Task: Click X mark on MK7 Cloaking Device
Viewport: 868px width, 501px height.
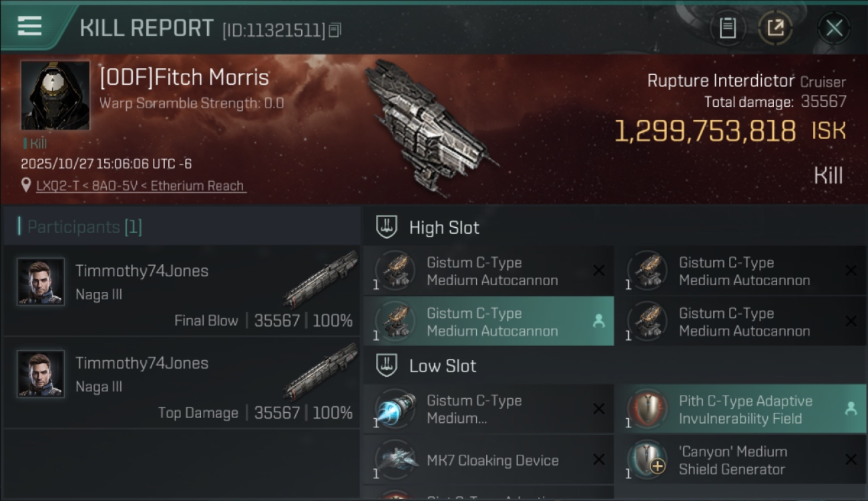Action: pyautogui.click(x=599, y=460)
